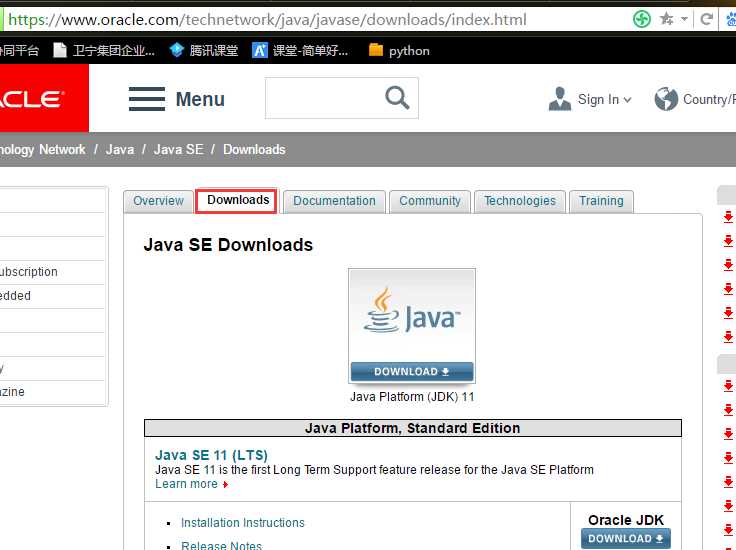Click the Oracle logo
Image resolution: width=736 pixels, height=550 pixels.
[x=42, y=98]
